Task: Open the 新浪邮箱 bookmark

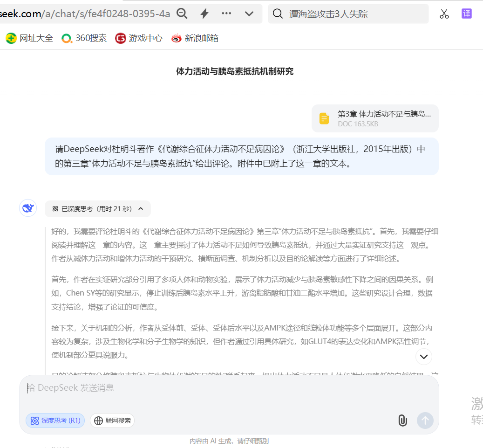Action: (195, 38)
